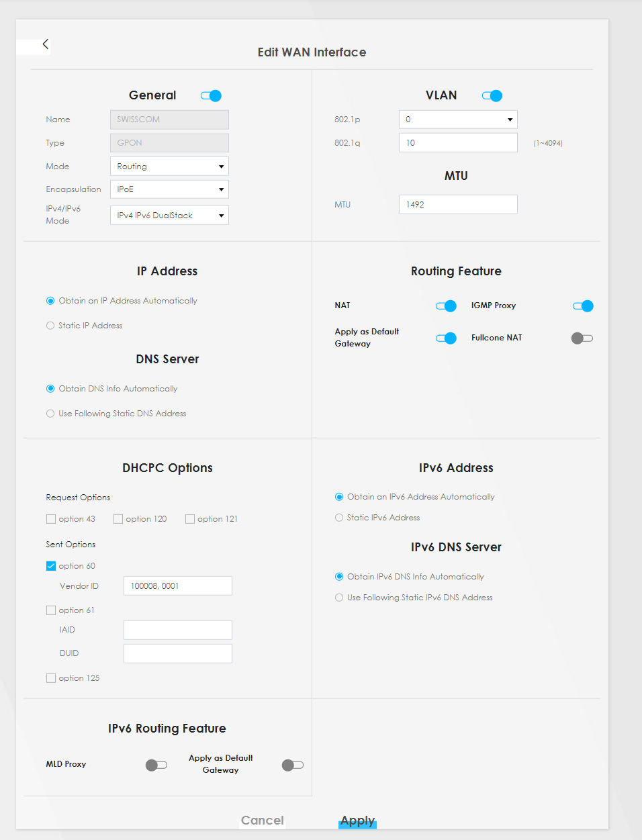
Task: Expand the Encapsulation IPoE dropdown
Action: coord(169,189)
